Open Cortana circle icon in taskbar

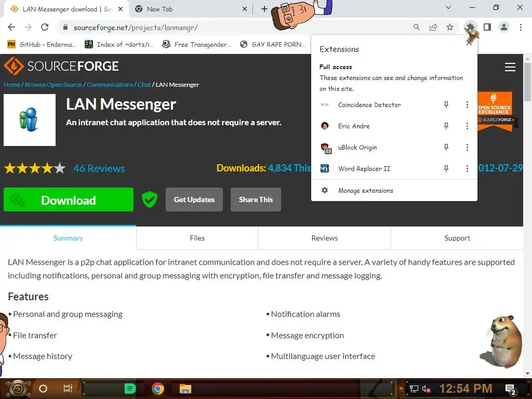pyautogui.click(x=43, y=389)
